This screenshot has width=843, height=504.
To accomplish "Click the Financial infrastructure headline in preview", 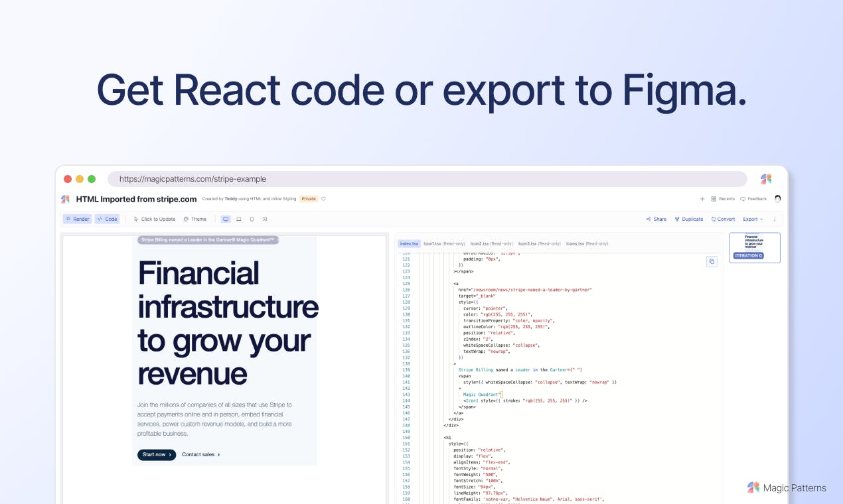I will point(228,323).
